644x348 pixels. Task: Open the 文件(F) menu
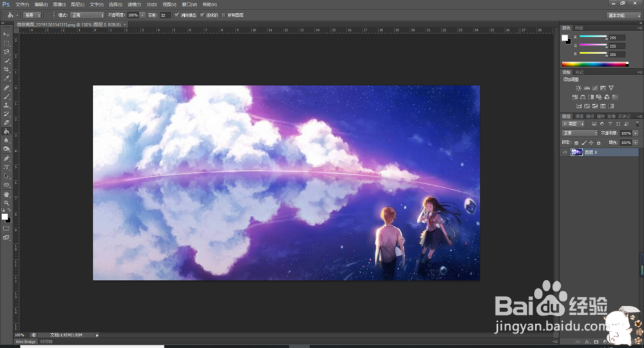(22, 5)
